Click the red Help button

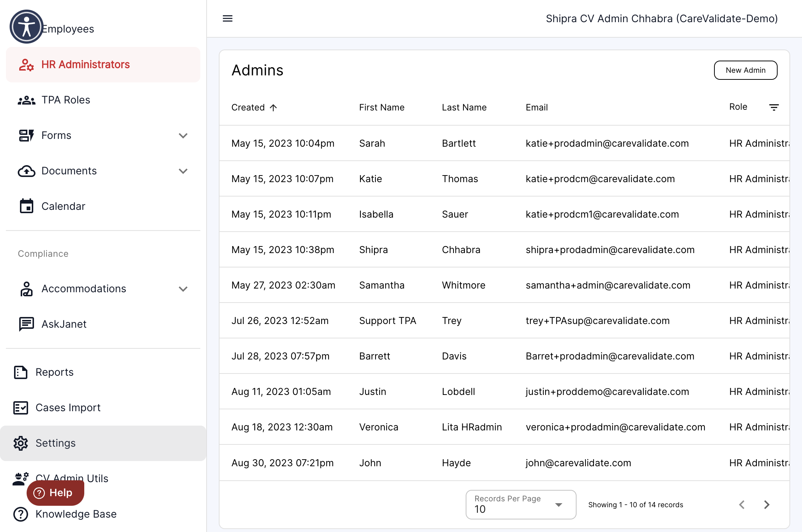tap(55, 493)
